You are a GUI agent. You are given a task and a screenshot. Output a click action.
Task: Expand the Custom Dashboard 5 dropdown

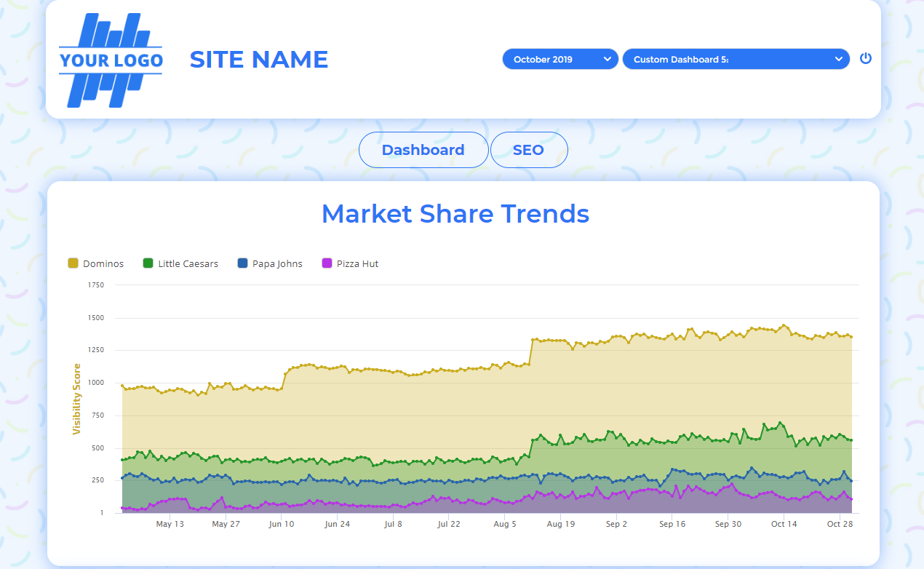[x=735, y=60]
